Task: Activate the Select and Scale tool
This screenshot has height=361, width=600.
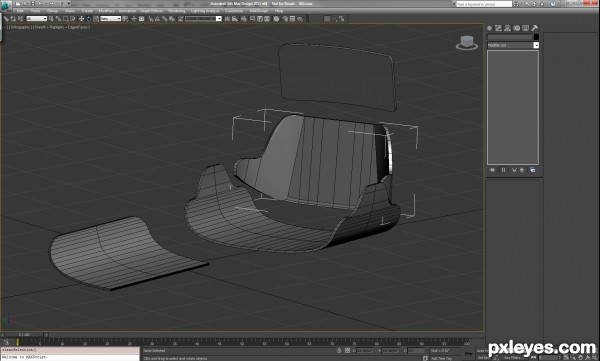Action: click(x=96, y=18)
